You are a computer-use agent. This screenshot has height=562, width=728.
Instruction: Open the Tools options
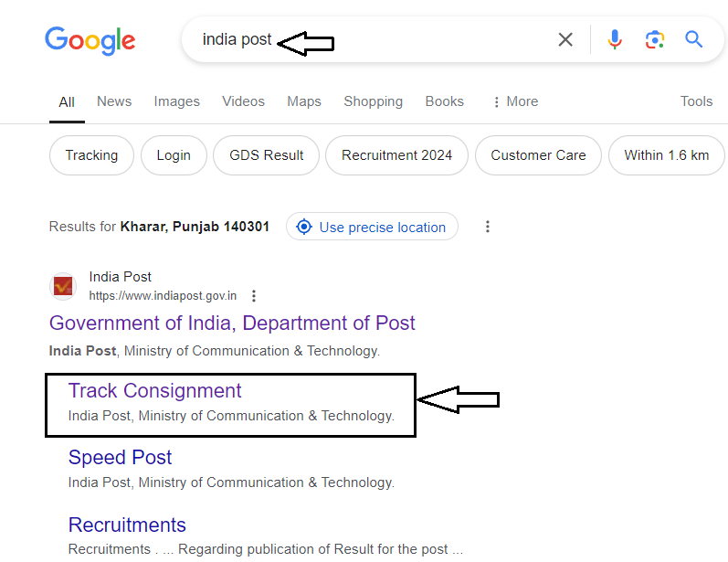(696, 101)
